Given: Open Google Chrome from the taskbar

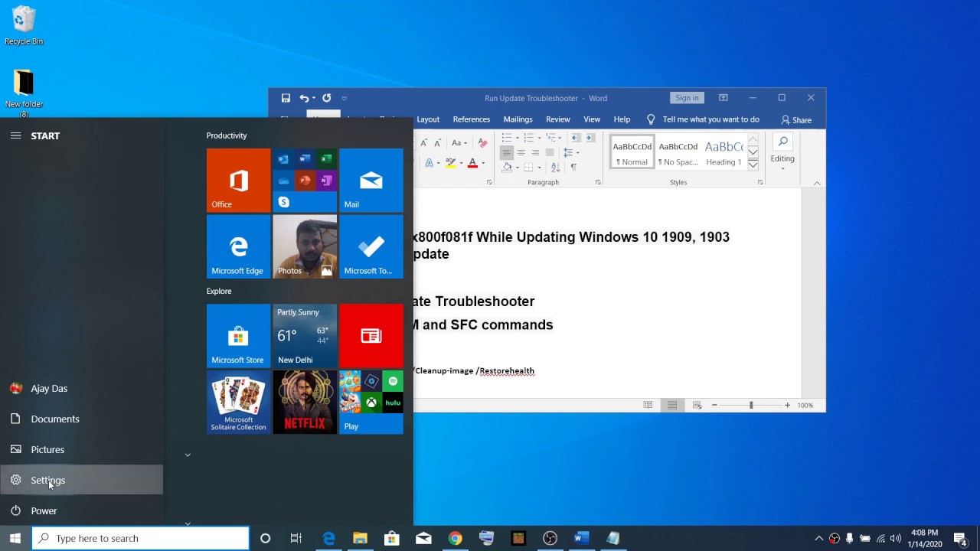Looking at the screenshot, I should pos(455,538).
